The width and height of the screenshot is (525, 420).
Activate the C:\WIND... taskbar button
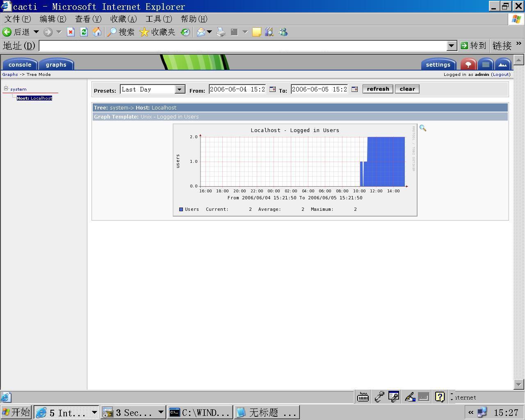click(x=200, y=412)
